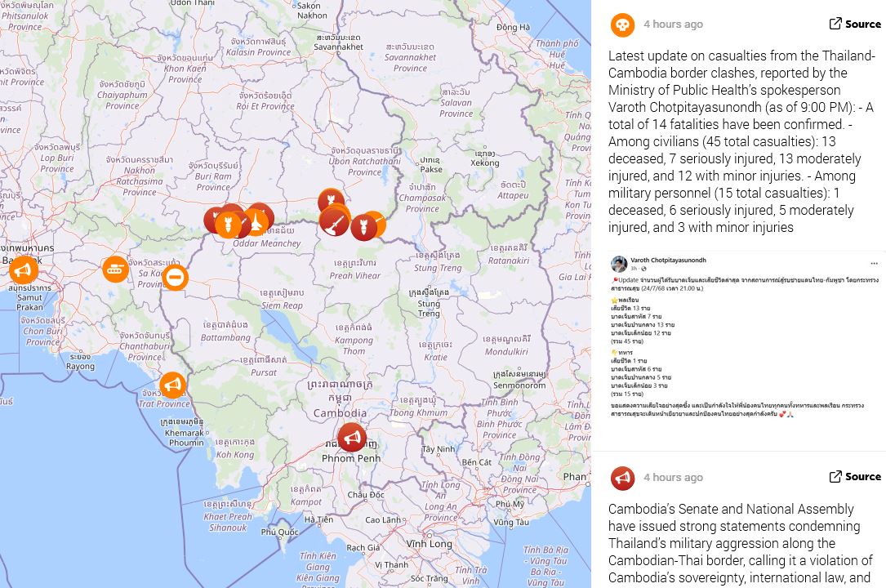
Task: Select the Cambodia Senate statement text
Action: point(740,543)
